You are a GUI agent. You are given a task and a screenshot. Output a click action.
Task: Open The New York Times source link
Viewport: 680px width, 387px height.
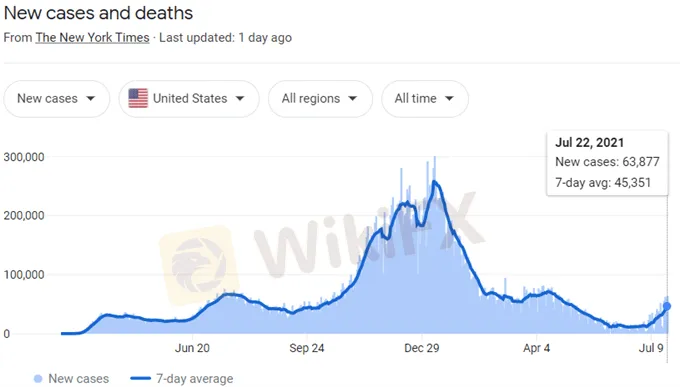pos(92,38)
